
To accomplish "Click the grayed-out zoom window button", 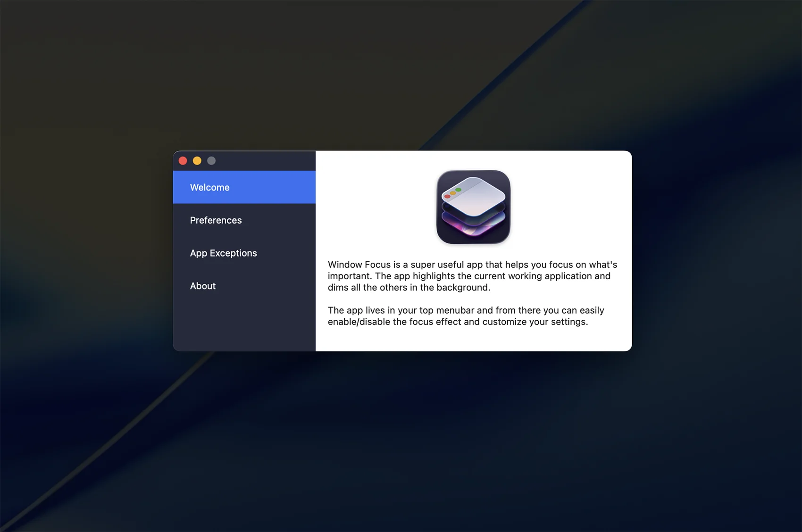I will [x=211, y=161].
